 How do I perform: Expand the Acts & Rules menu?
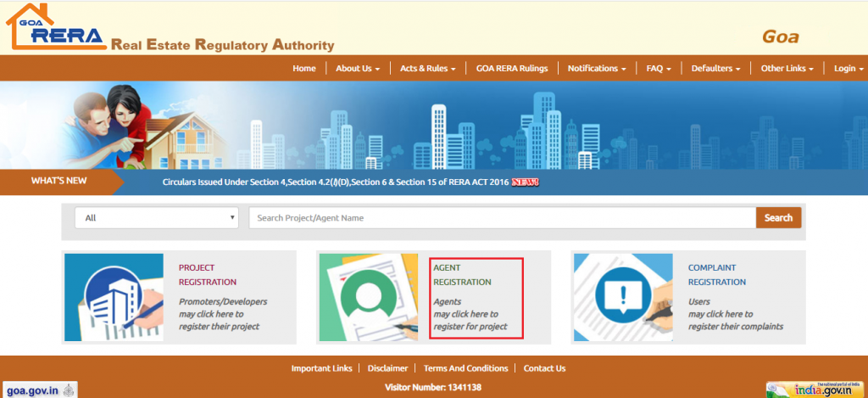click(428, 68)
